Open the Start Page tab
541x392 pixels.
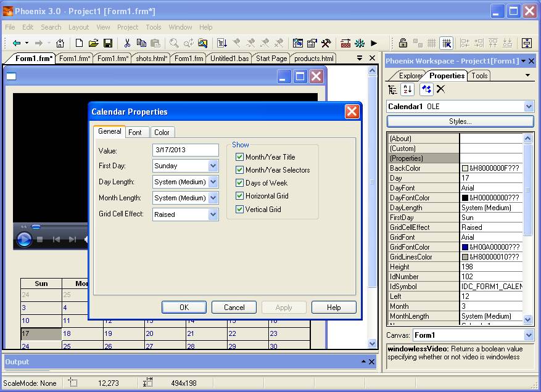pyautogui.click(x=271, y=59)
